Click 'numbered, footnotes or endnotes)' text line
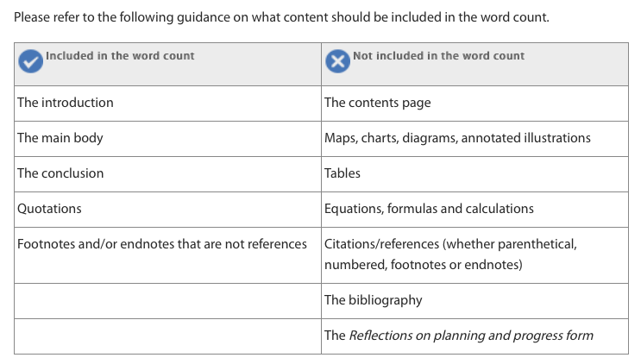 [x=424, y=265]
